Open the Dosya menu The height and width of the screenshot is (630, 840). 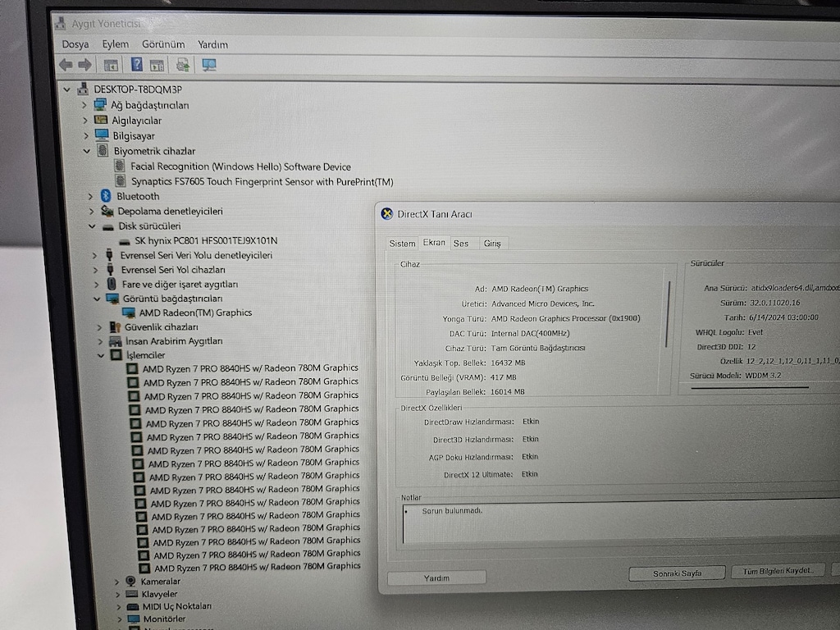click(75, 44)
